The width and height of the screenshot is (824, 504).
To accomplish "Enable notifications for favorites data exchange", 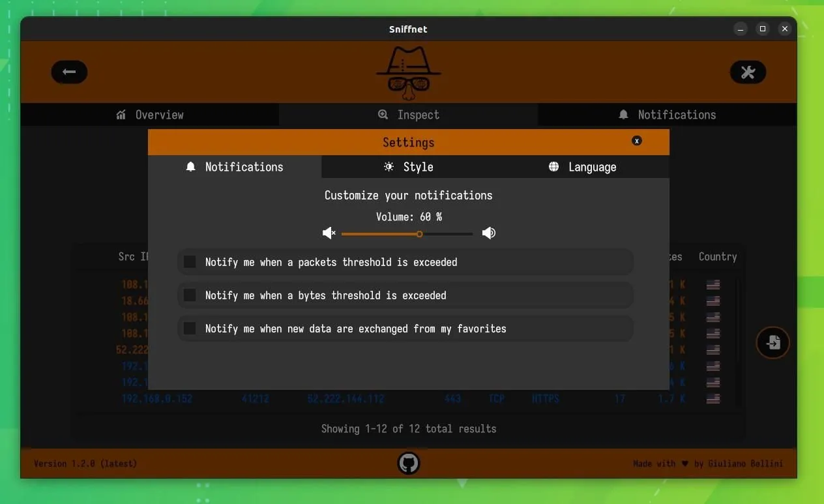I will [190, 328].
